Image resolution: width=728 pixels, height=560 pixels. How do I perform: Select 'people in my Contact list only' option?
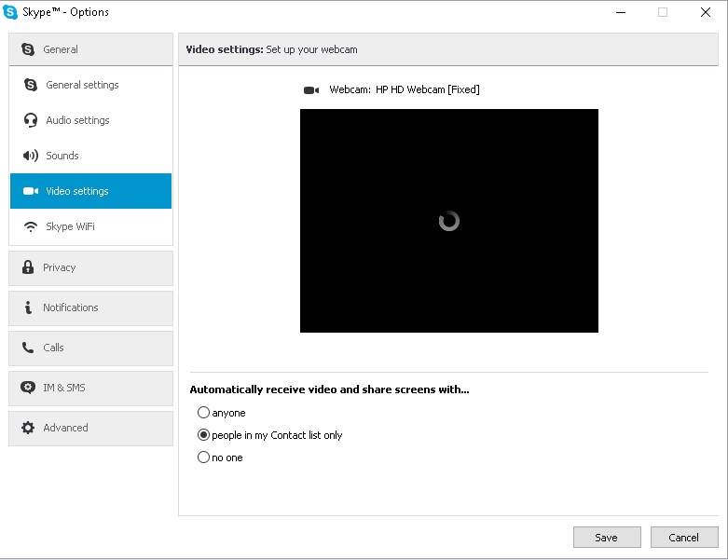click(x=203, y=435)
